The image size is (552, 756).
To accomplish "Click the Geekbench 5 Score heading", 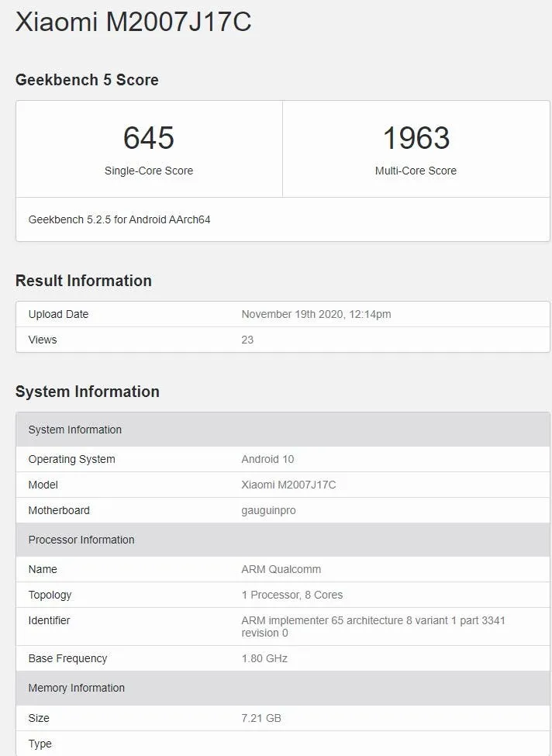I will (87, 80).
